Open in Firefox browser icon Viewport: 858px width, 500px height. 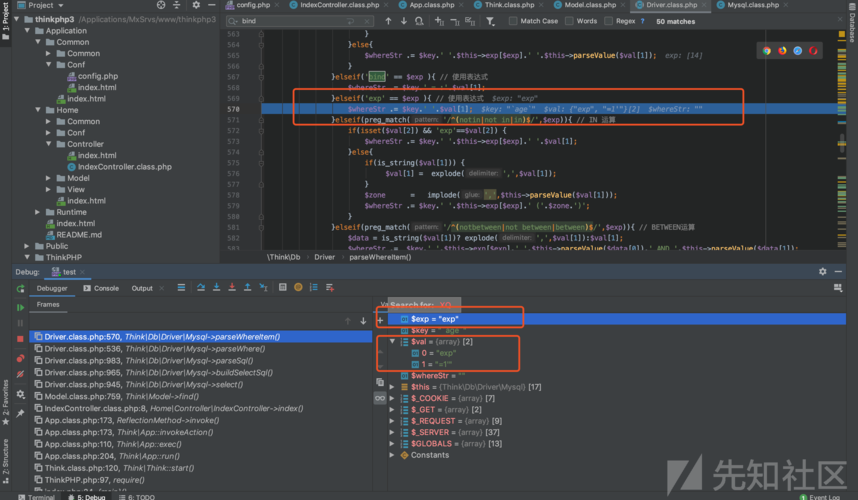[x=782, y=50]
